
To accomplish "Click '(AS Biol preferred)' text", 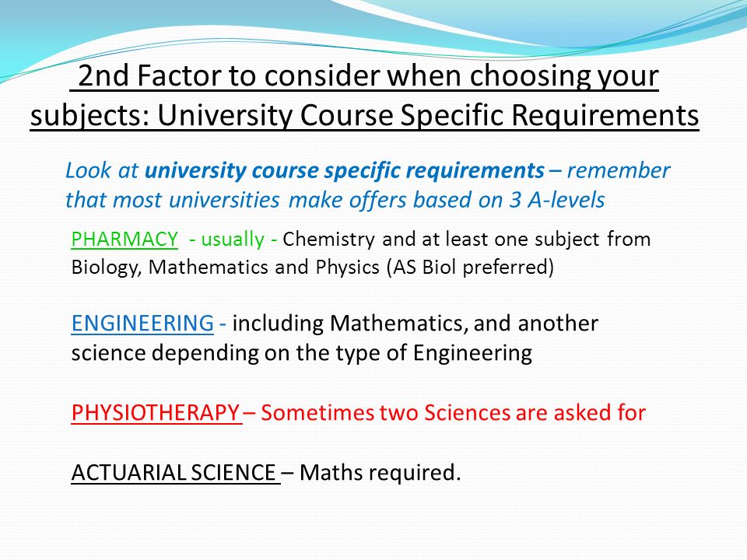I will tap(470, 267).
